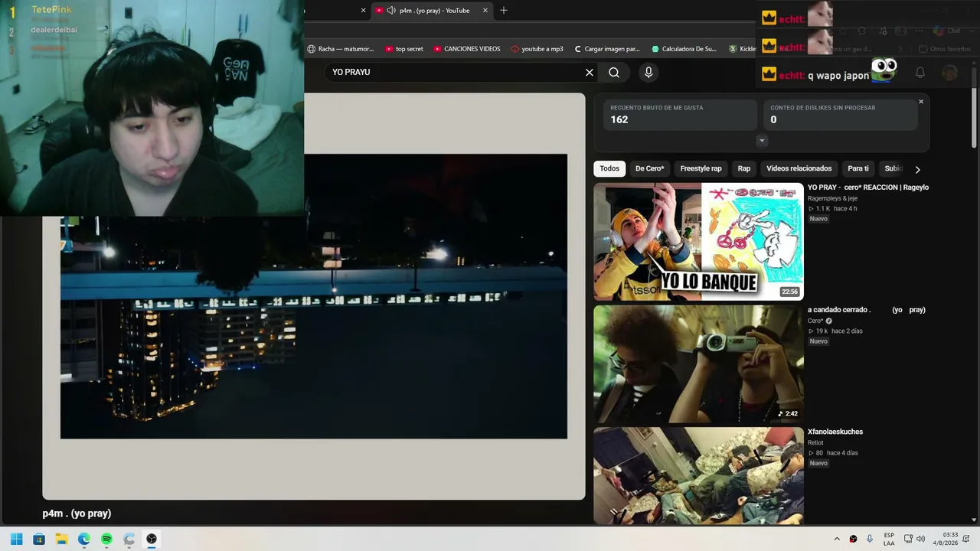The width and height of the screenshot is (980, 551).
Task: Open File Explorer from the taskbar
Action: pyautogui.click(x=61, y=539)
